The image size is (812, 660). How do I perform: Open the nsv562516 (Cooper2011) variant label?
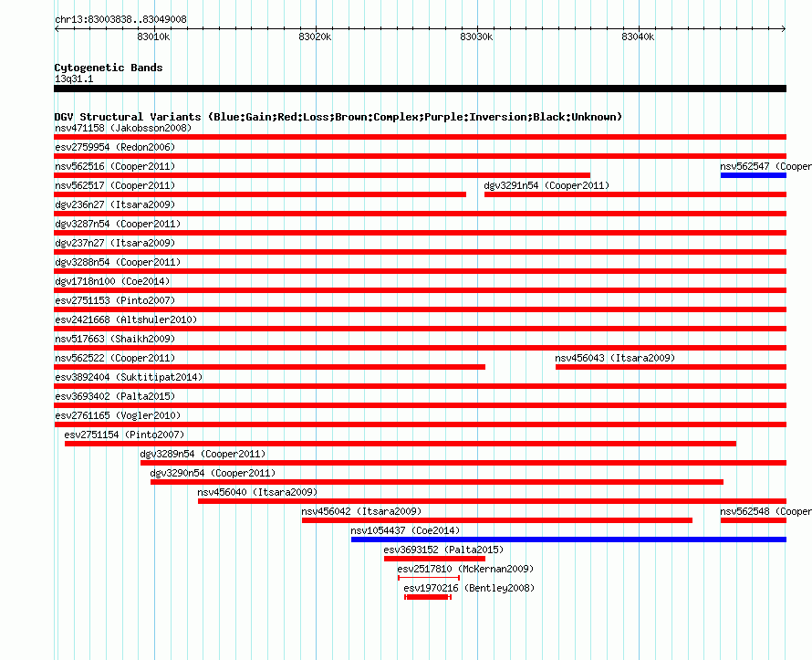pyautogui.click(x=115, y=166)
